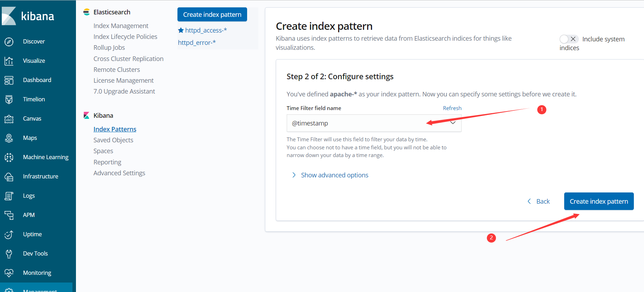The width and height of the screenshot is (644, 292).
Task: Click the Discover compass icon
Action: pos(9,42)
